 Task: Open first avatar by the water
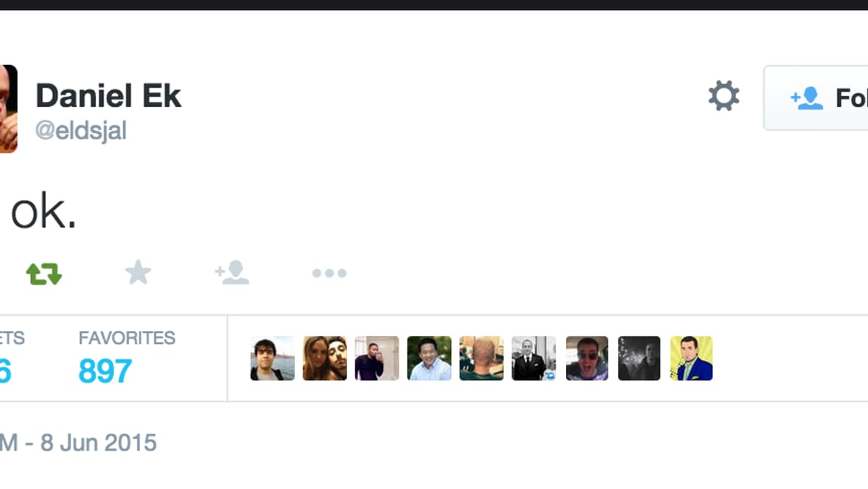[x=273, y=358]
